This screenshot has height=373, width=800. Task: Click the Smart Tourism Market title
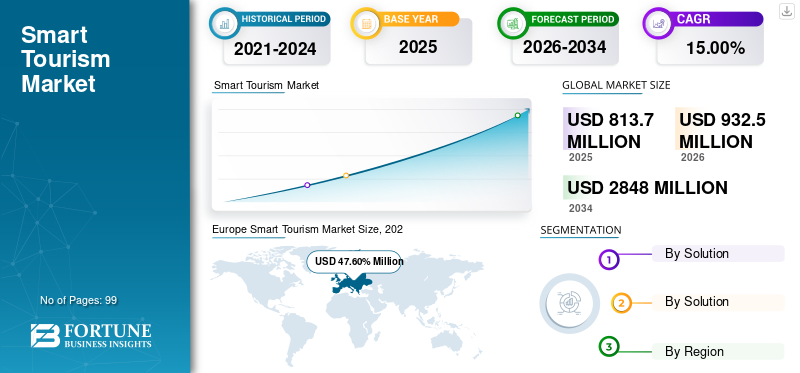point(65,59)
